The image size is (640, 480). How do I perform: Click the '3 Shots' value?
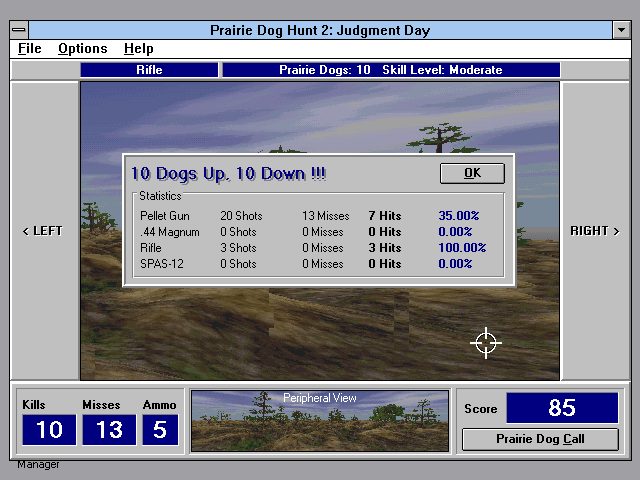[x=238, y=248]
